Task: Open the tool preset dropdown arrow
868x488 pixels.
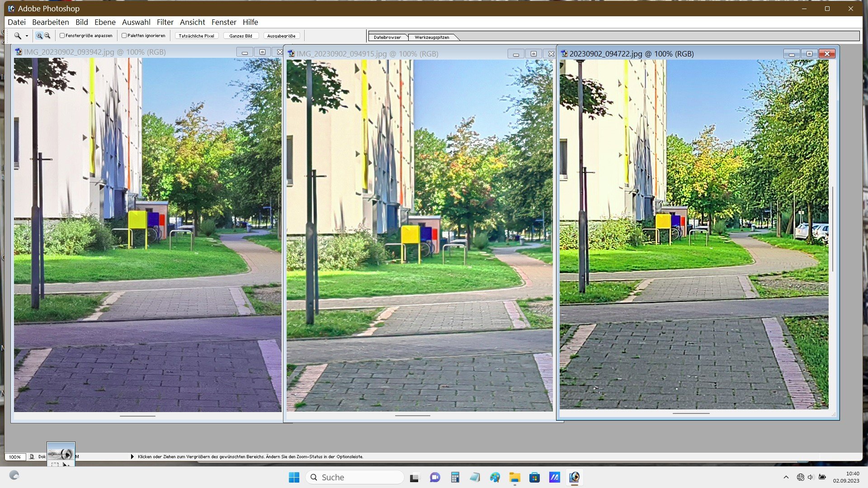Action: click(27, 36)
